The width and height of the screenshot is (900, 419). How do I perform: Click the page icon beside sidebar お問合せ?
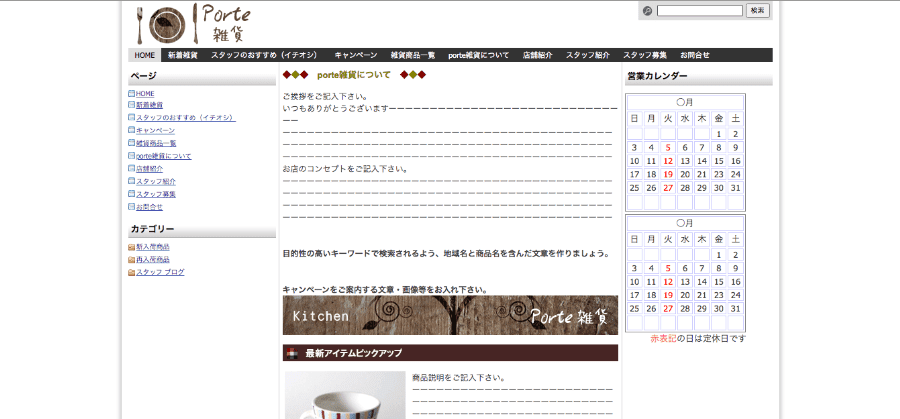point(131,207)
